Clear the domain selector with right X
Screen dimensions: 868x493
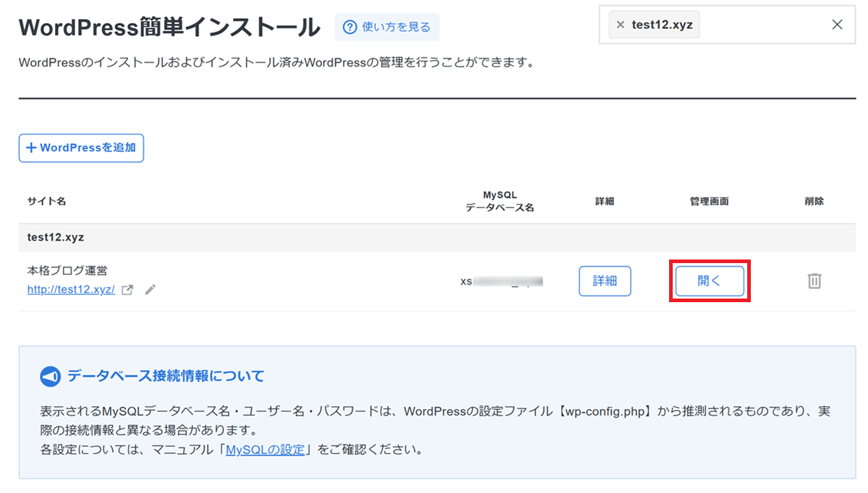pyautogui.click(x=837, y=25)
